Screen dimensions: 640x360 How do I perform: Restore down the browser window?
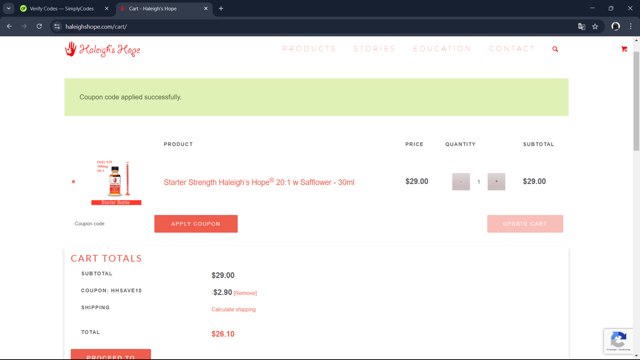(611, 8)
